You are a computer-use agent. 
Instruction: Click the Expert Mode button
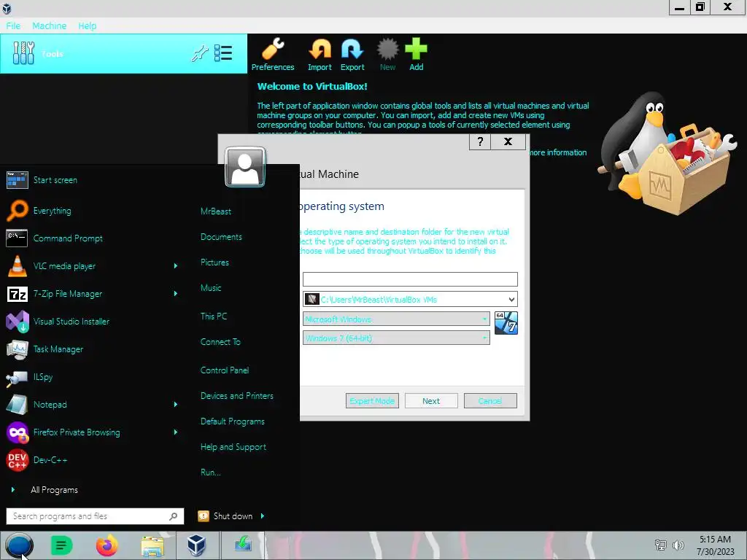pyautogui.click(x=372, y=401)
